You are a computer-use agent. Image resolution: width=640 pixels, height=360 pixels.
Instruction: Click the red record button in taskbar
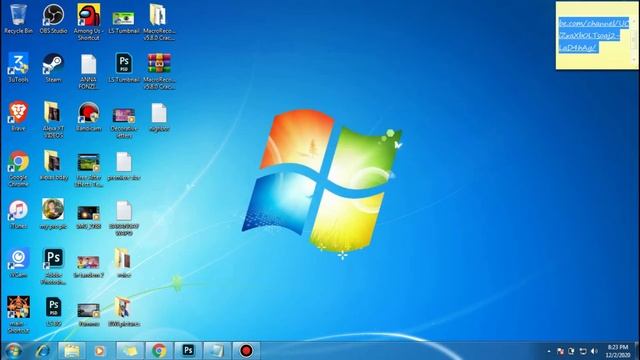[246, 351]
